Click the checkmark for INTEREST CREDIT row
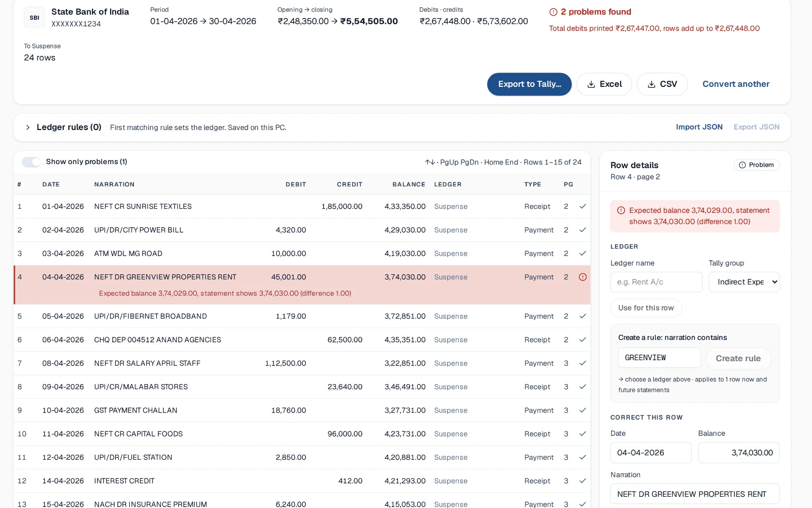Viewport: 812px width, 508px height. 583,481
